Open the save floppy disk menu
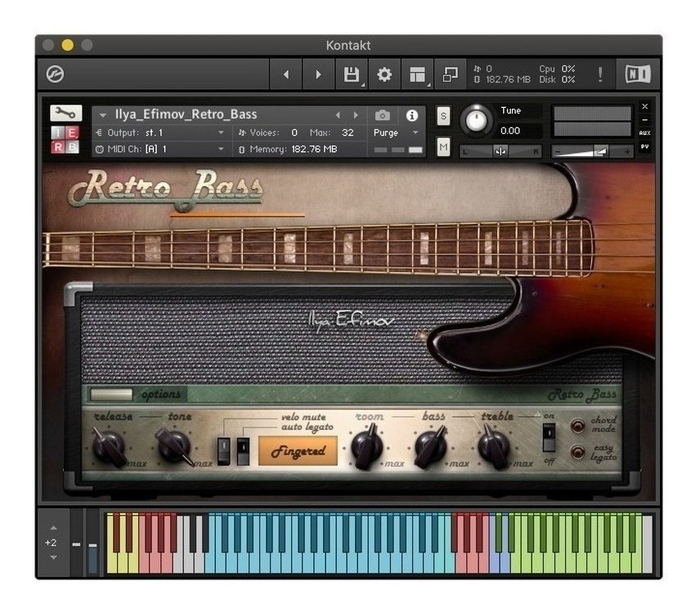The height and width of the screenshot is (613, 700). [352, 74]
